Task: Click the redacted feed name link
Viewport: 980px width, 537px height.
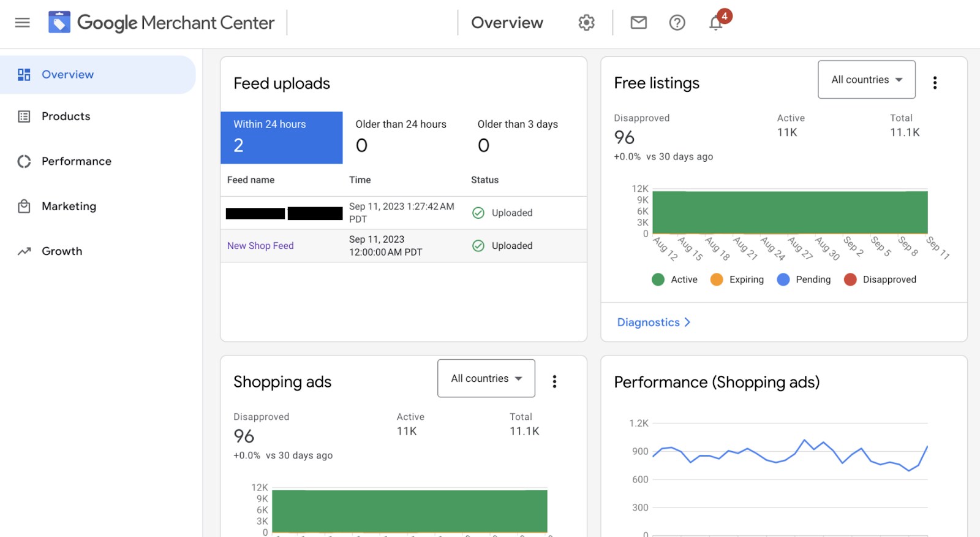Action: coord(284,213)
